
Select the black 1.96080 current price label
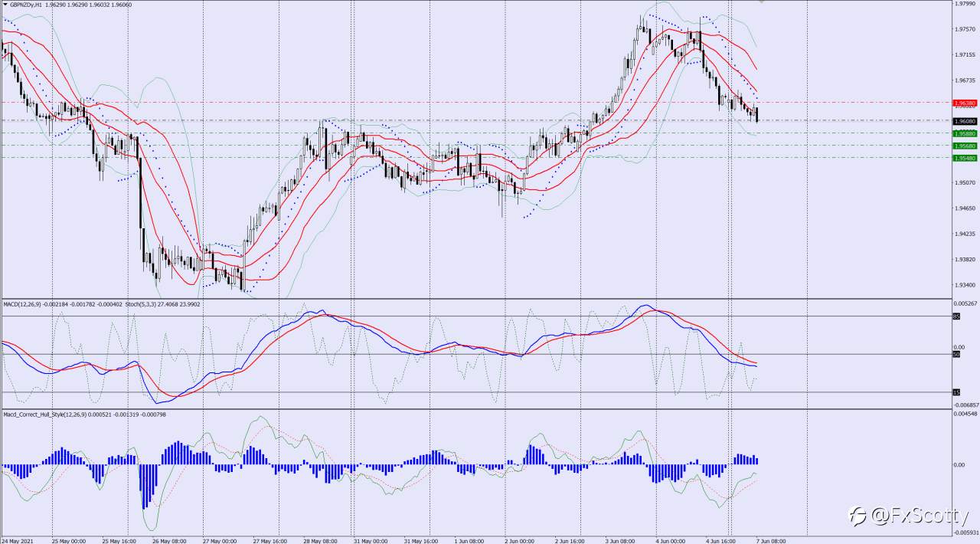[x=965, y=121]
